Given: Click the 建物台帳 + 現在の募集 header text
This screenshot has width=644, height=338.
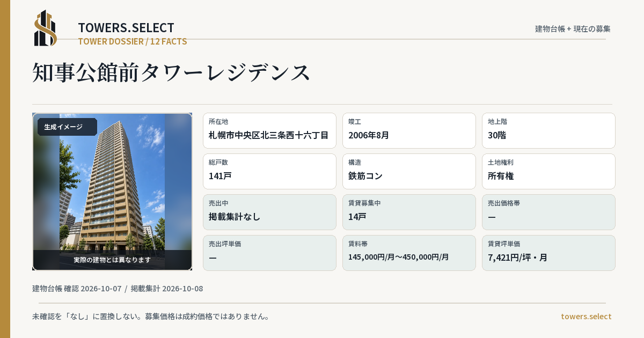Looking at the screenshot, I should [x=573, y=29].
